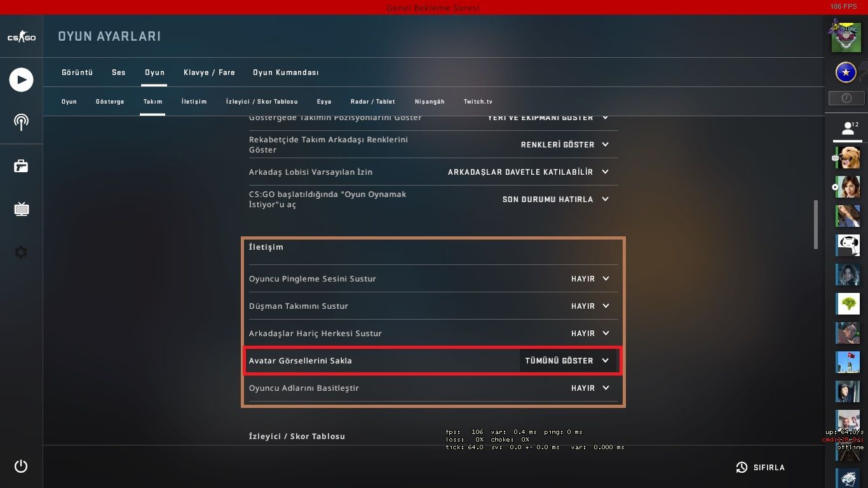This screenshot has width=868, height=488.
Task: Click the Avatar Görsellerini Sakla label
Action: [301, 361]
